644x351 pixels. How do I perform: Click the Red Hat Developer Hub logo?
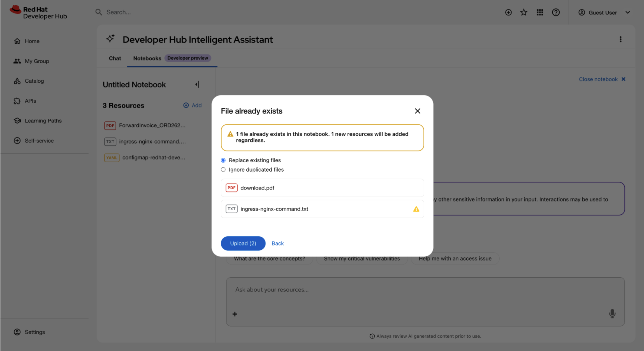[38, 13]
